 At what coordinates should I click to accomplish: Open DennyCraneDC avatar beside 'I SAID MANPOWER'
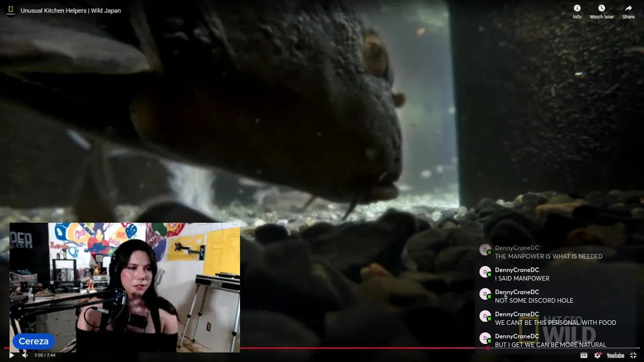485,272
